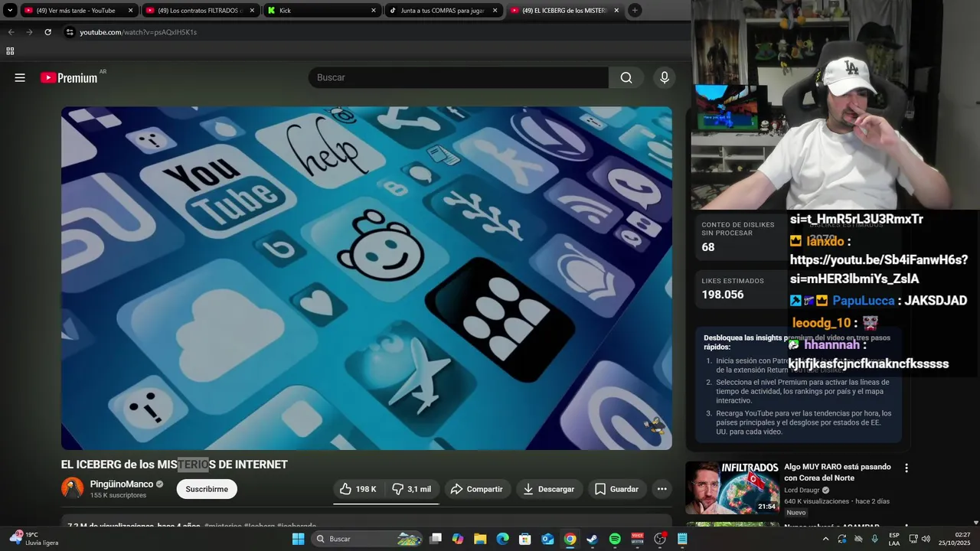The height and width of the screenshot is (551, 980).
Task: Switch to the Kick tab
Action: pyautogui.click(x=322, y=11)
